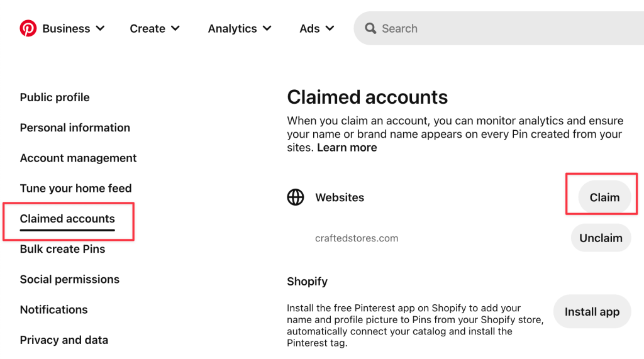Image resolution: width=644 pixels, height=359 pixels.
Task: Expand the Business dropdown chevron
Action: 101,28
